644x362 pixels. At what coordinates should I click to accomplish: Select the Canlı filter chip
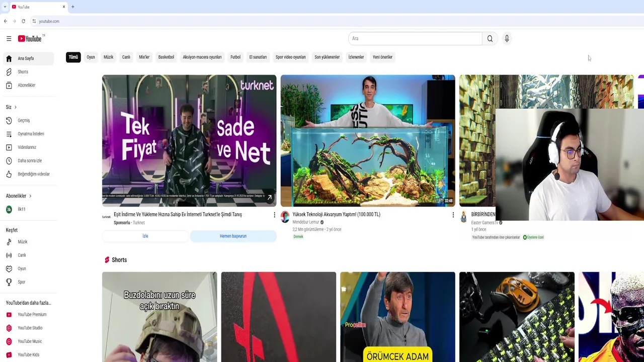(126, 57)
